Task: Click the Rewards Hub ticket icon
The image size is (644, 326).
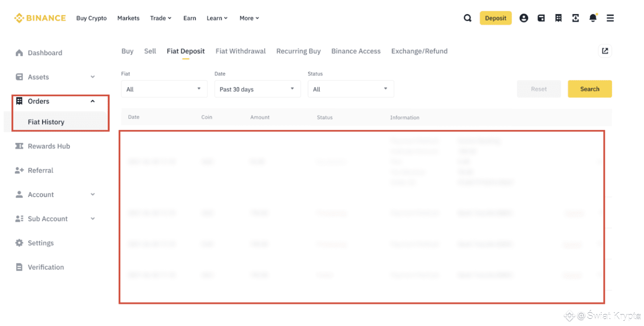Action: click(19, 146)
